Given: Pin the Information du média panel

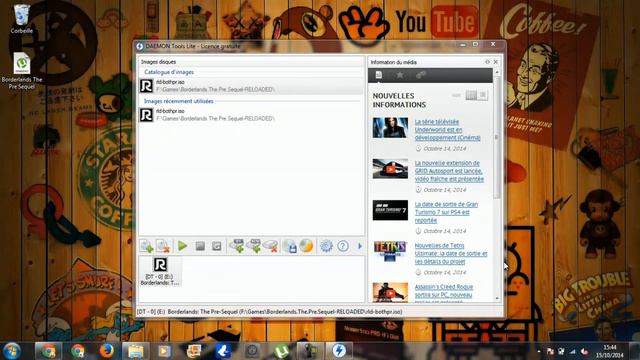Looking at the screenshot, I should tap(487, 62).
